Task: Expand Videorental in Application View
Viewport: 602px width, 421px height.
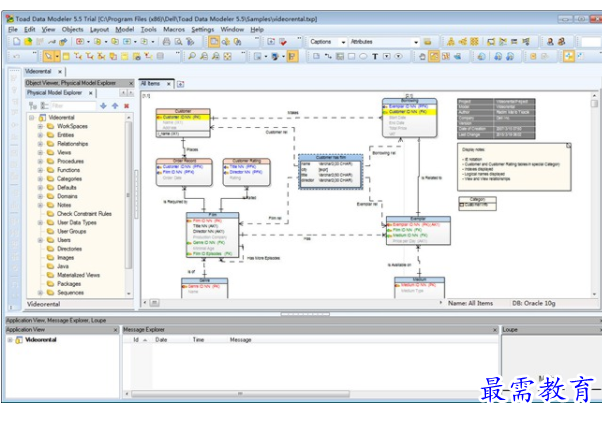Action: point(10,340)
